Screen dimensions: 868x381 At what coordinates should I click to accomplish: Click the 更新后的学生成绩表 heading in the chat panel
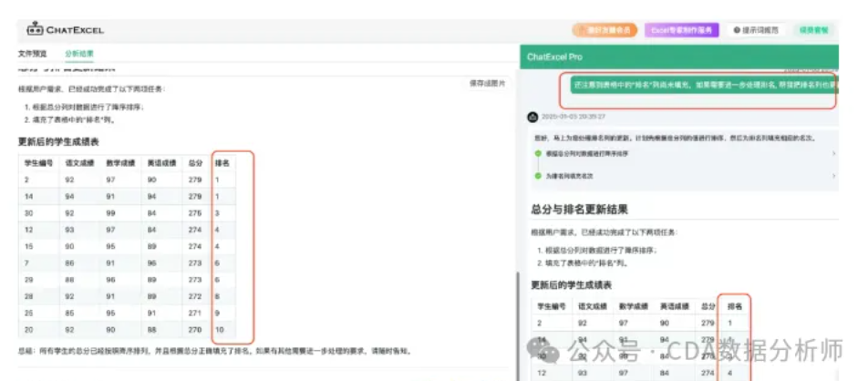[572, 285]
